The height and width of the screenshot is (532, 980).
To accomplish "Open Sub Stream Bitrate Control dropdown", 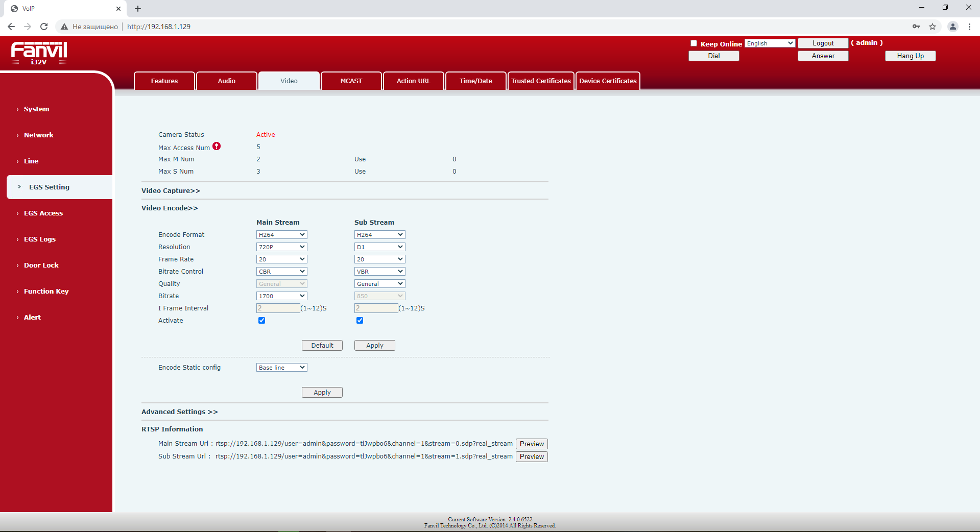I will coord(379,272).
